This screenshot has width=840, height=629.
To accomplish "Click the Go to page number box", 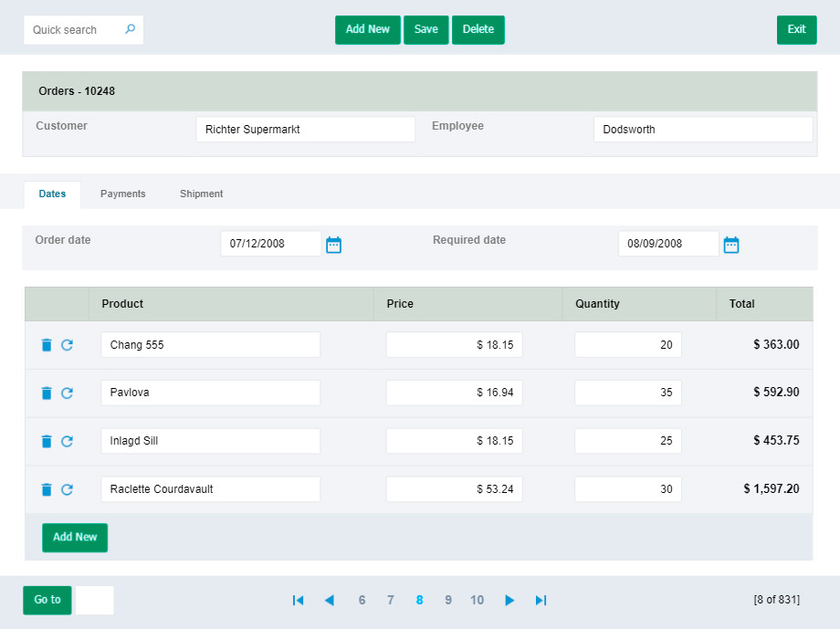I will click(x=94, y=600).
